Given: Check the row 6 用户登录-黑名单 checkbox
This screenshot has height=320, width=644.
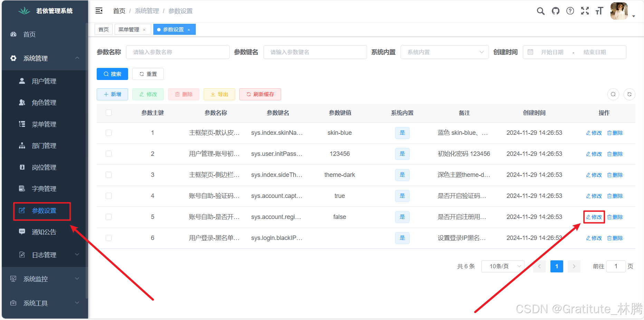Looking at the screenshot, I should 108,238.
